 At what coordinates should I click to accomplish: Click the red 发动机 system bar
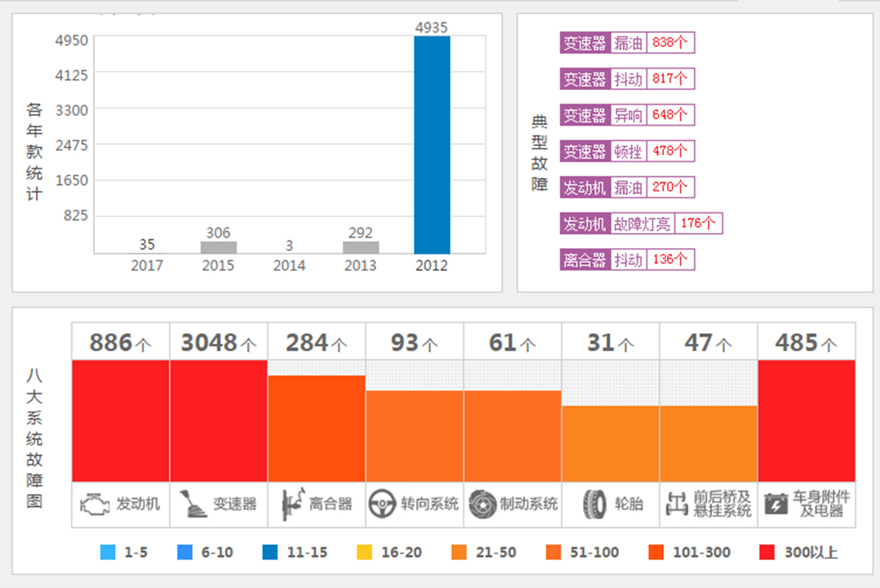click(x=121, y=420)
